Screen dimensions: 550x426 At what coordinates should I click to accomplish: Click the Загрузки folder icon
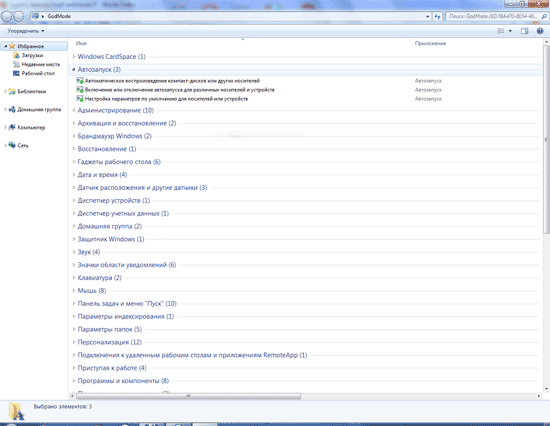click(16, 55)
